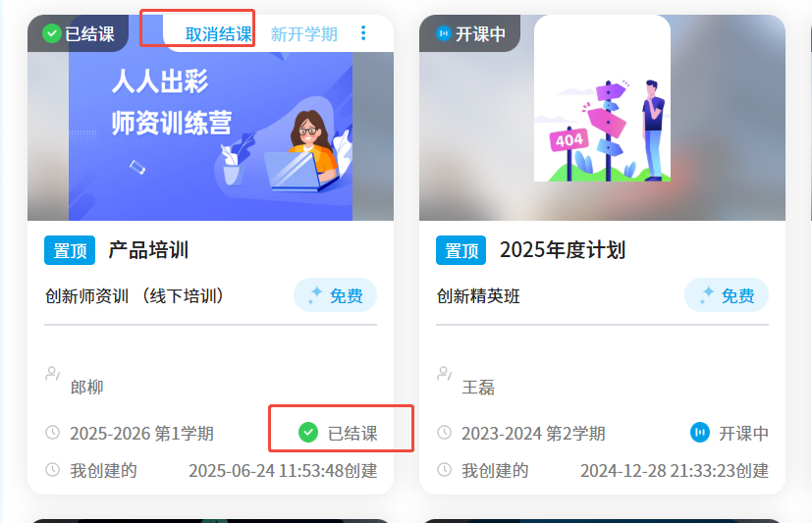This screenshot has width=812, height=523.
Task: Click the 免费 badge on 创新师资训 row
Action: (335, 295)
